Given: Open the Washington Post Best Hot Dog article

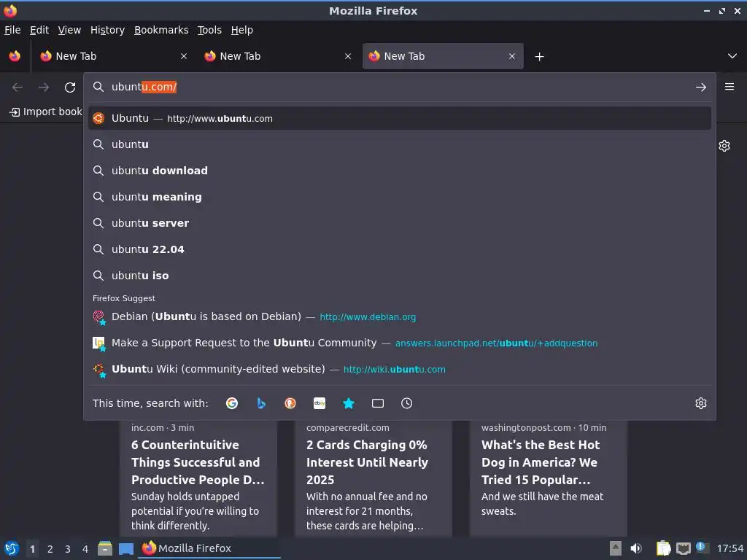Looking at the screenshot, I should pos(549,478).
